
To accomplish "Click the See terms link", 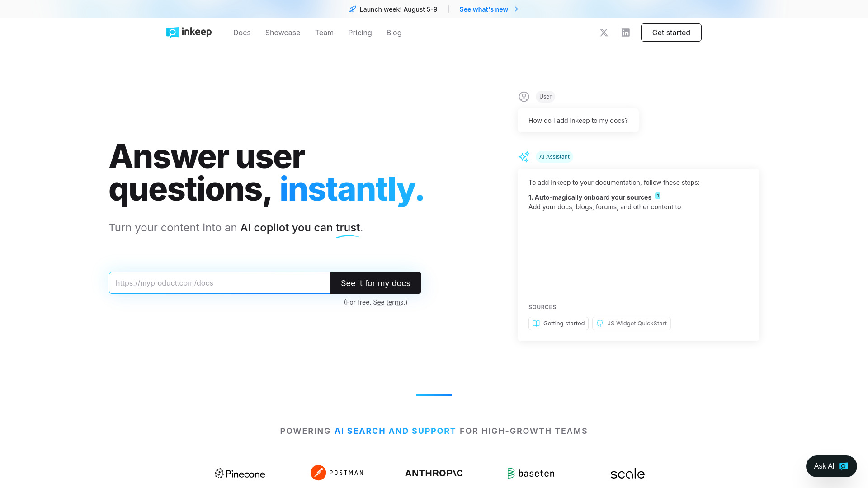I will coord(389,302).
